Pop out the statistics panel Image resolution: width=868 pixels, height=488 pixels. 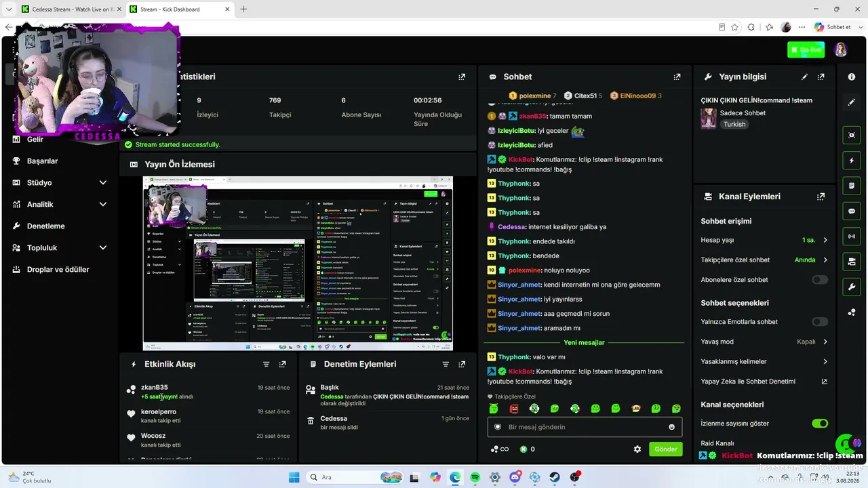click(x=462, y=77)
